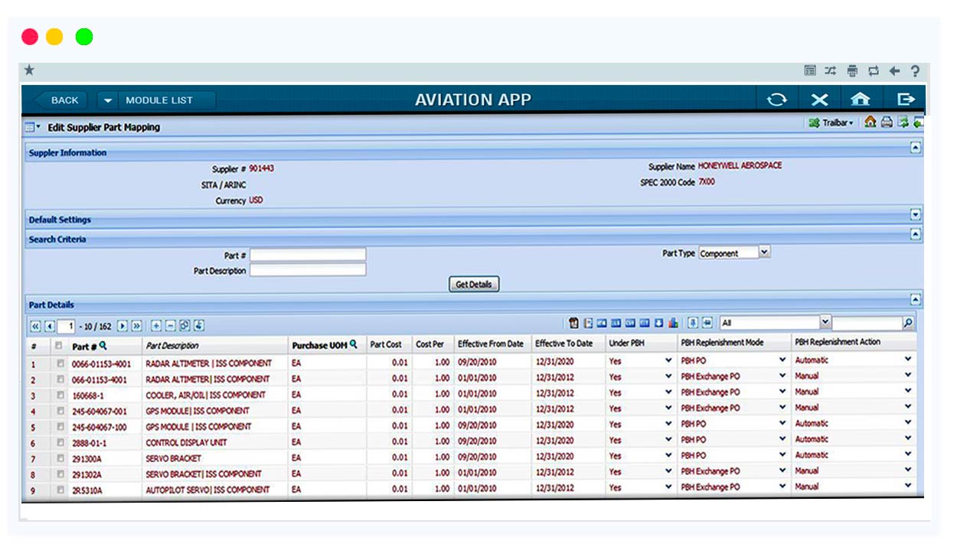The width and height of the screenshot is (957, 560).
Task: Collapse the Search Criteria section
Action: [x=915, y=235]
